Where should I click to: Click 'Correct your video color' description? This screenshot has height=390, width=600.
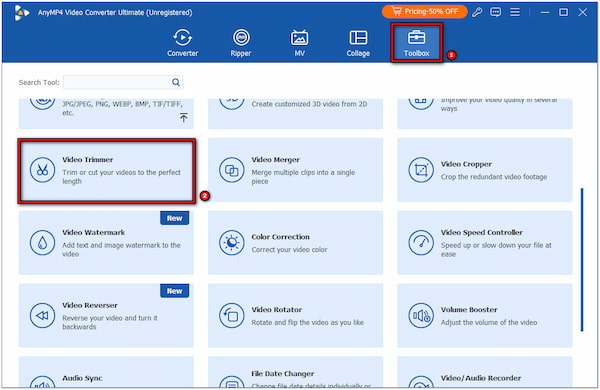(x=289, y=250)
